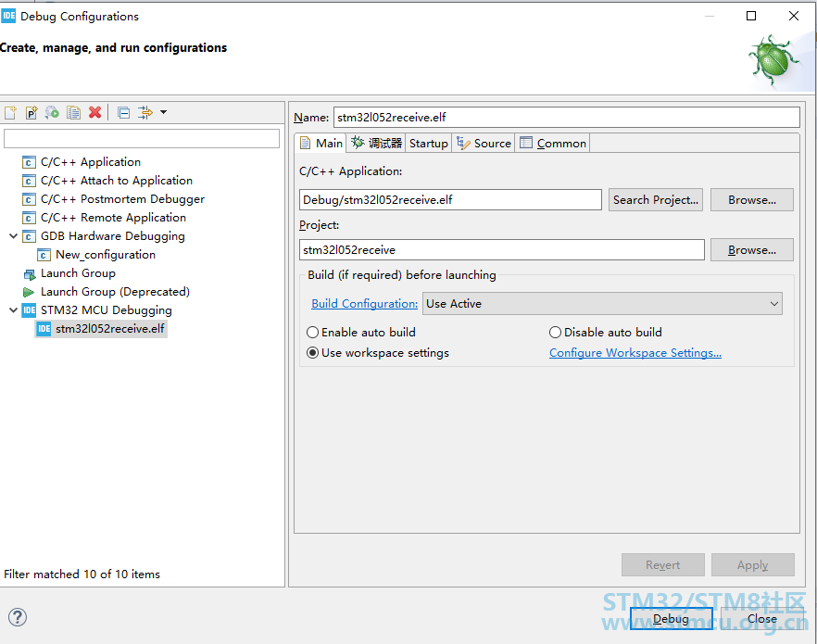Screen dimensions: 817x644
Task: Select C/C++ Attach to Application item
Action: [x=116, y=181]
